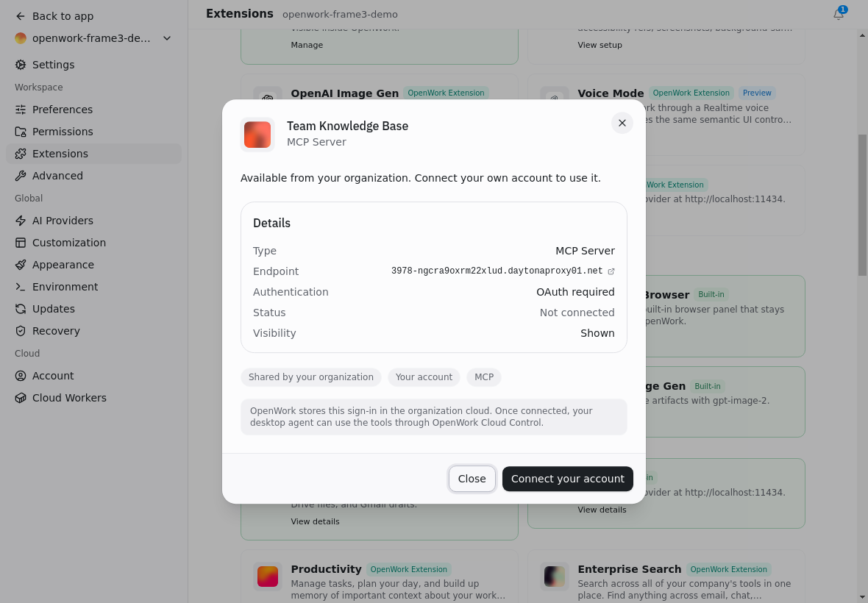Click the scrollbar up arrow

(x=862, y=35)
